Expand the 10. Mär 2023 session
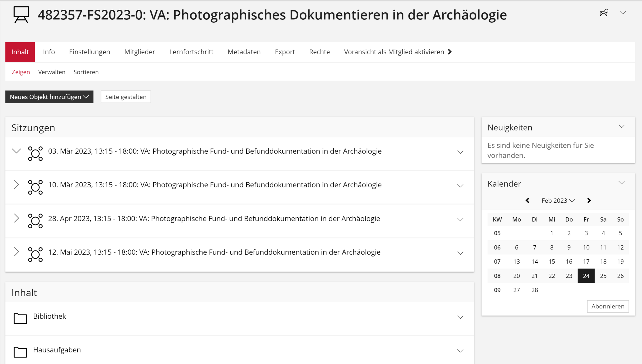 tap(16, 185)
